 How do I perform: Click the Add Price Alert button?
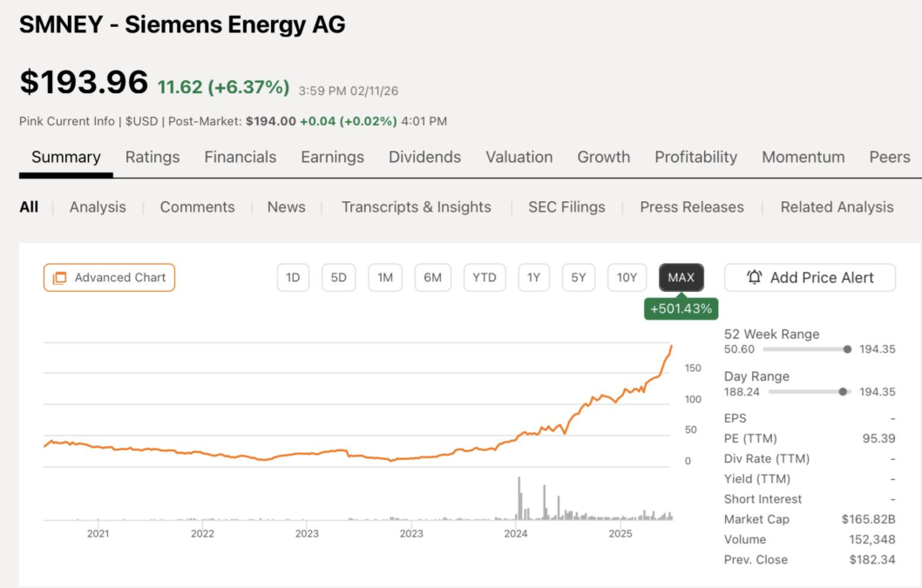pyautogui.click(x=810, y=278)
